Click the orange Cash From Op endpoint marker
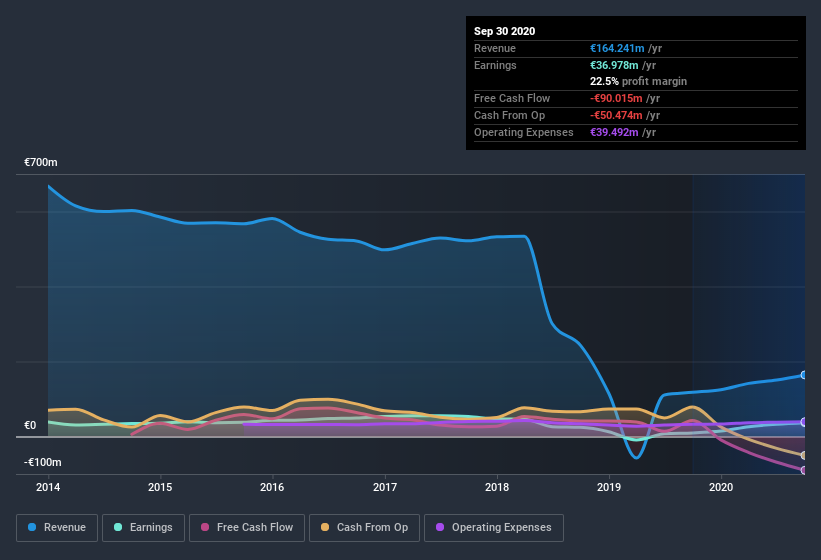The height and width of the screenshot is (560, 821). point(804,455)
